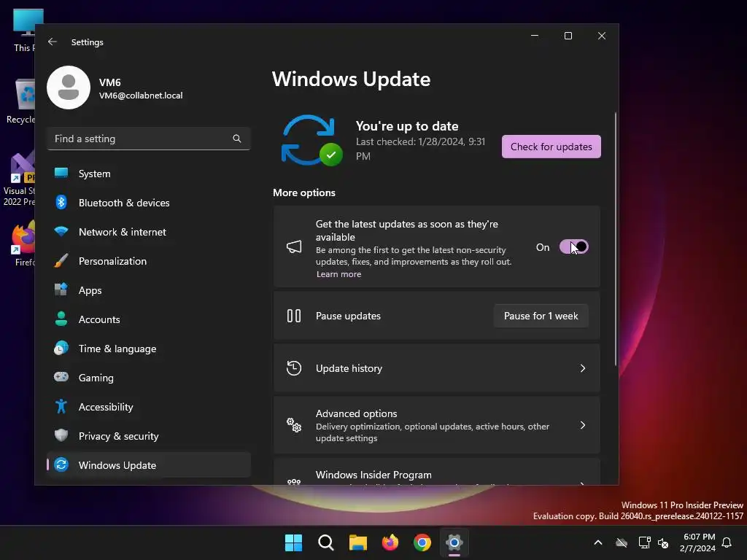Follow the Learn more link

coord(338,274)
